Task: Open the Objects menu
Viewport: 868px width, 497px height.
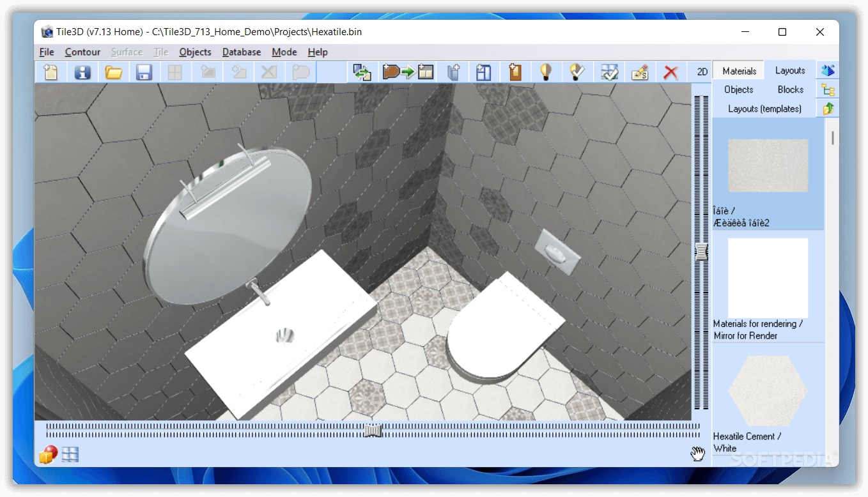Action: point(195,52)
